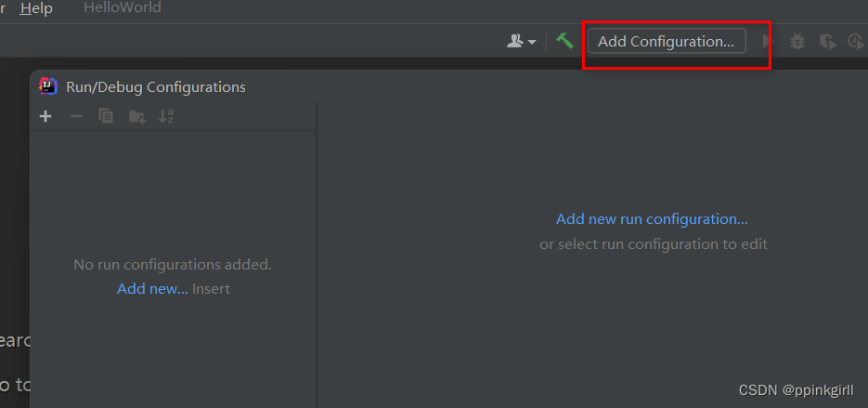Click the Sort Configurations a-z icon
This screenshot has width=868, height=408.
tap(166, 116)
